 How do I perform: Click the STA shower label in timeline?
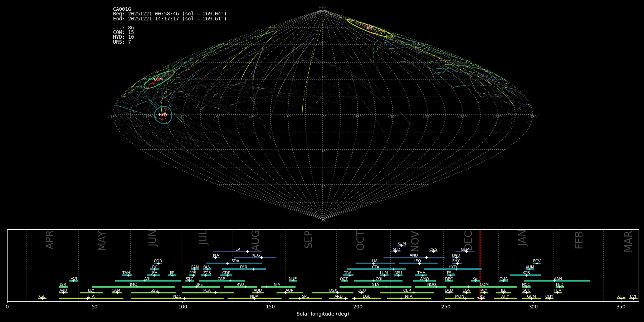(x=375, y=285)
